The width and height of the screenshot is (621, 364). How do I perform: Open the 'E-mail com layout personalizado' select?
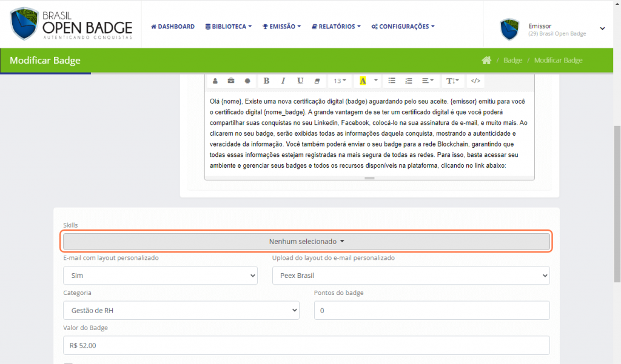(x=160, y=276)
